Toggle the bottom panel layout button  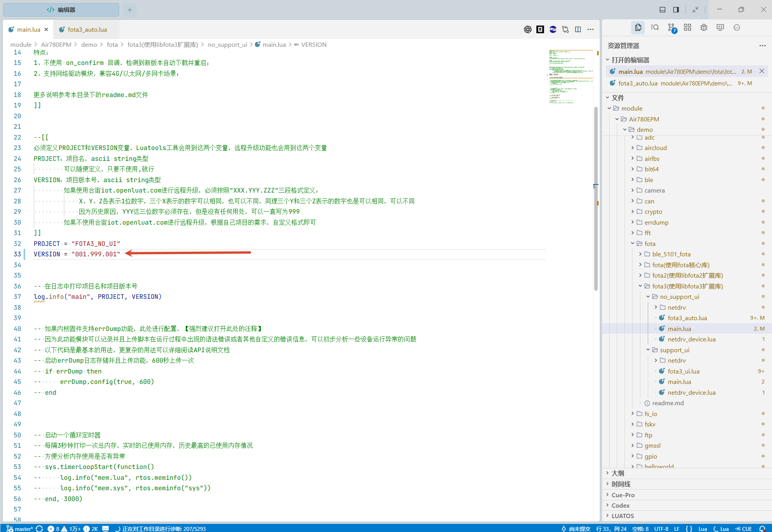(x=662, y=10)
